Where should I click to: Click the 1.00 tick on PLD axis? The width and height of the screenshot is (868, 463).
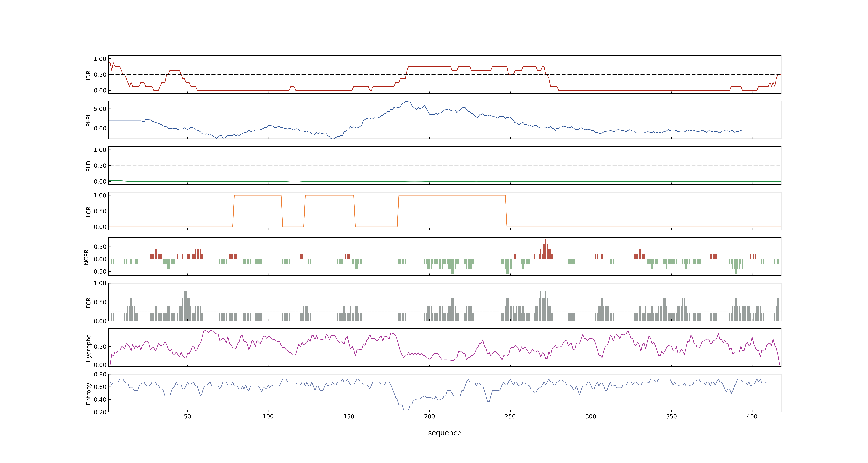tap(100, 150)
